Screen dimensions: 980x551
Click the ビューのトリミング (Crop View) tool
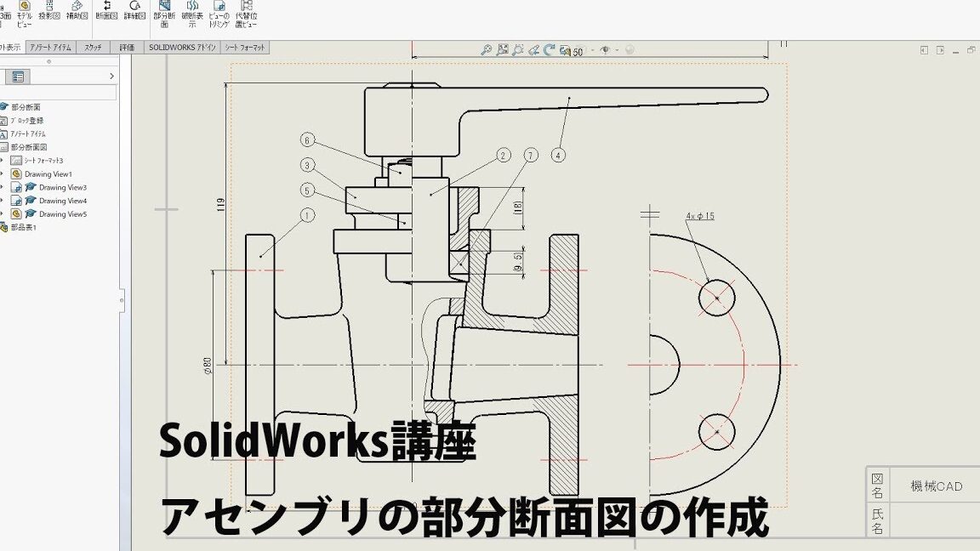point(219,14)
